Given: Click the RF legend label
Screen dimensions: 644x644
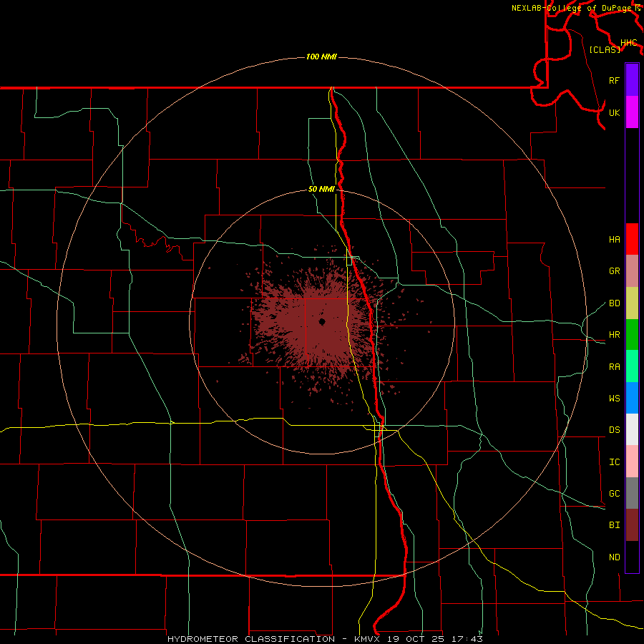Looking at the screenshot, I should [x=614, y=80].
